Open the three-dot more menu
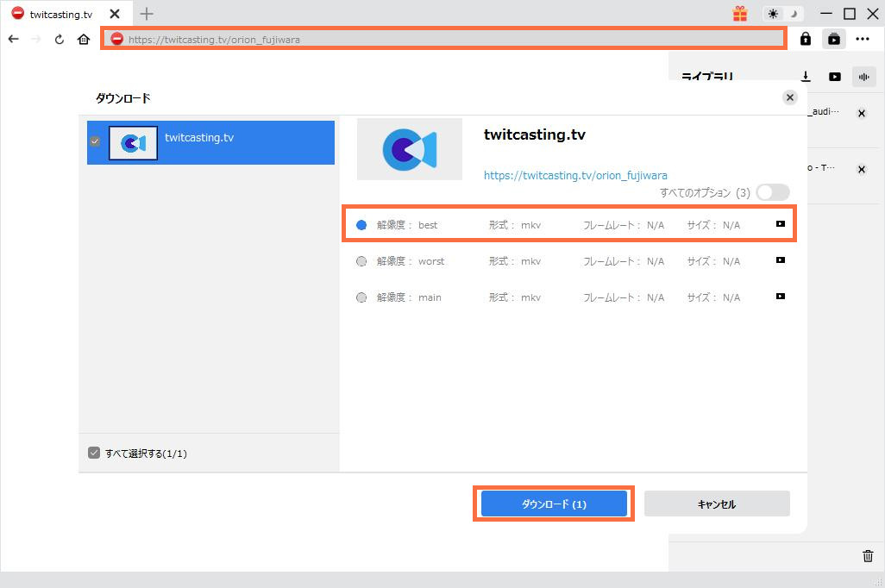 coord(863,39)
